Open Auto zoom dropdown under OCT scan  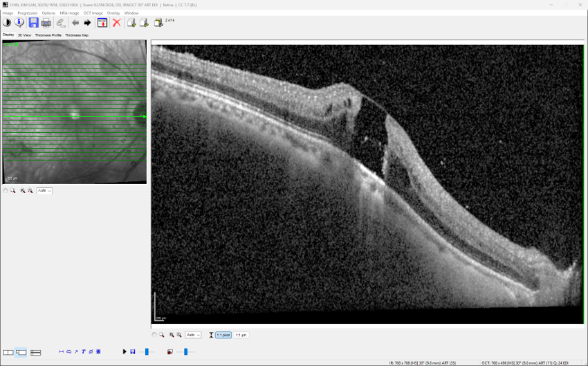point(193,335)
